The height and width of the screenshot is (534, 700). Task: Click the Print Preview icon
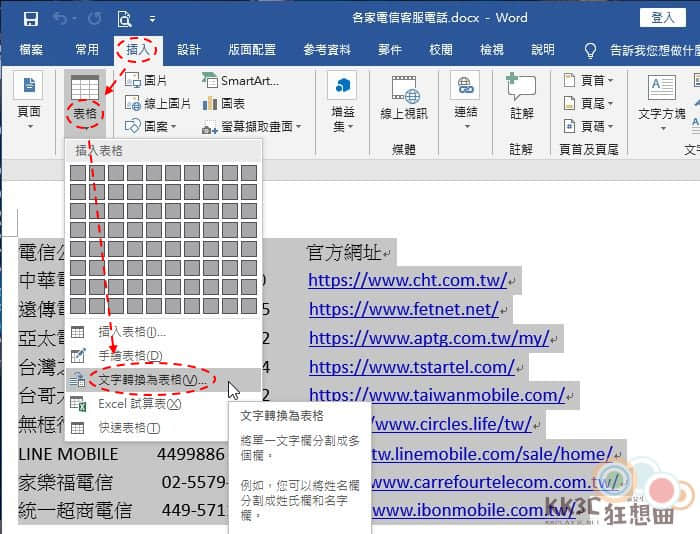point(124,19)
